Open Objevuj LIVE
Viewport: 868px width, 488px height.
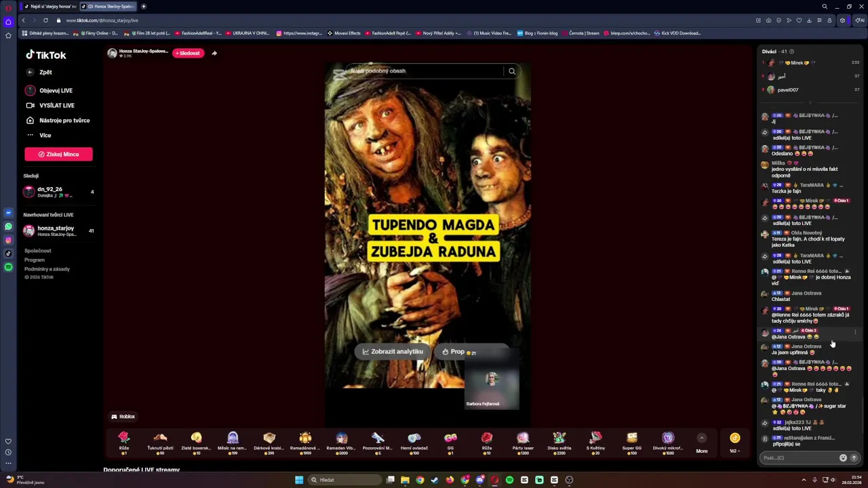click(50, 90)
